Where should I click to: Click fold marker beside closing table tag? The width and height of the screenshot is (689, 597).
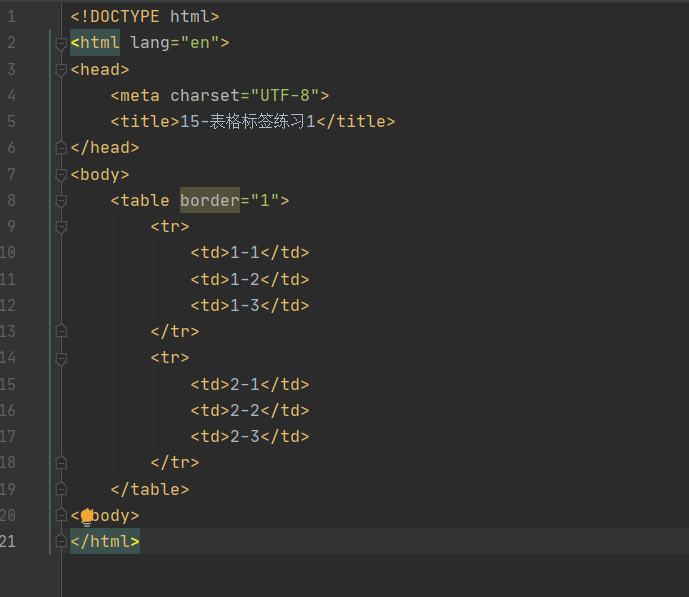point(61,488)
